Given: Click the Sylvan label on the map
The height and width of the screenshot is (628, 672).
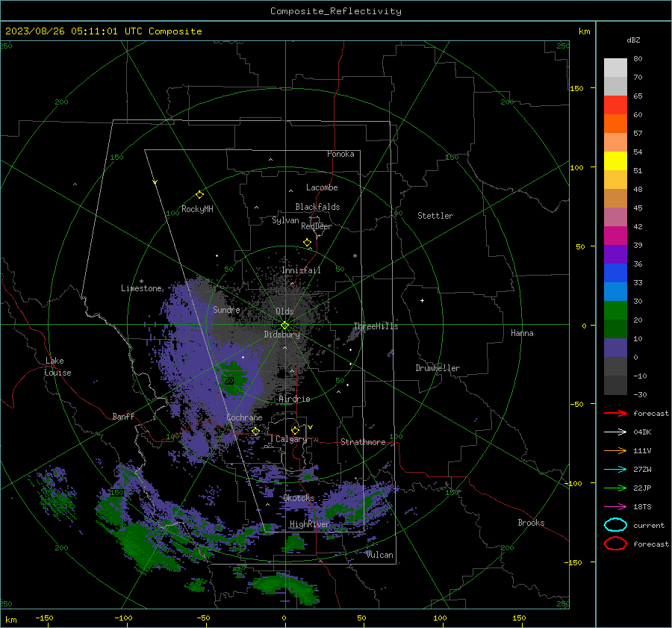Looking at the screenshot, I should click(x=285, y=220).
